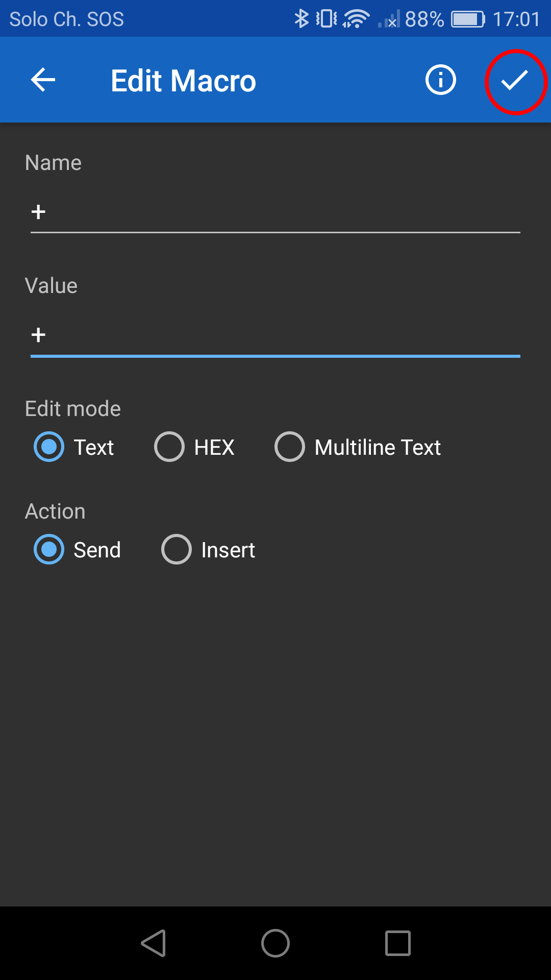The height and width of the screenshot is (980, 551).
Task: Focus the Name input field
Action: (275, 212)
